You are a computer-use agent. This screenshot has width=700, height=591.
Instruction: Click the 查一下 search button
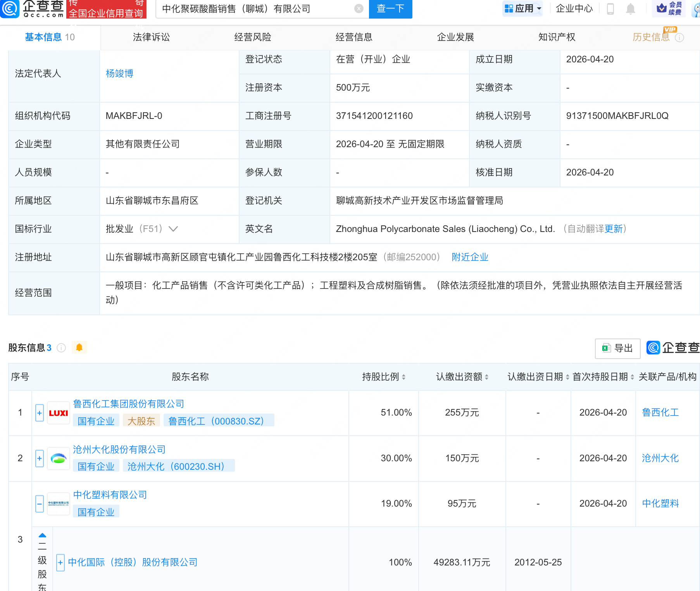coord(390,9)
